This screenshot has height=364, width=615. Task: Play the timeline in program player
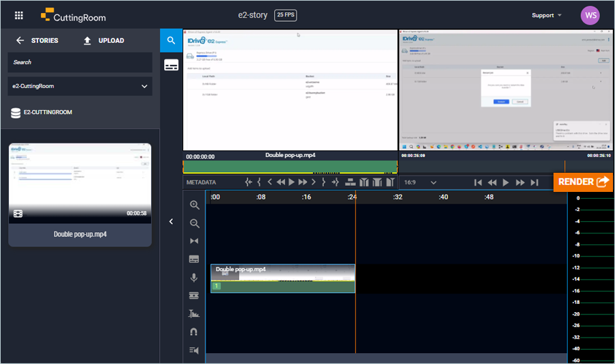pyautogui.click(x=506, y=182)
